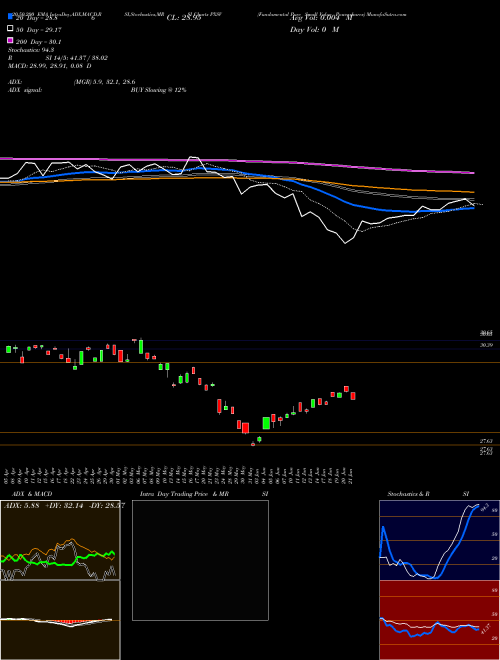Select the '200 Day - 30.1' legend text

(x=39, y=41)
